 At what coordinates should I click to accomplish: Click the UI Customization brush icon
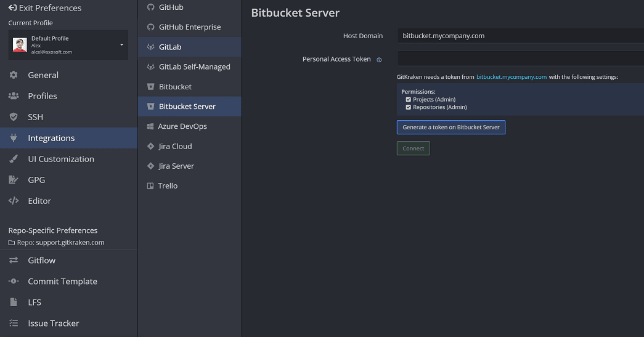click(x=14, y=159)
